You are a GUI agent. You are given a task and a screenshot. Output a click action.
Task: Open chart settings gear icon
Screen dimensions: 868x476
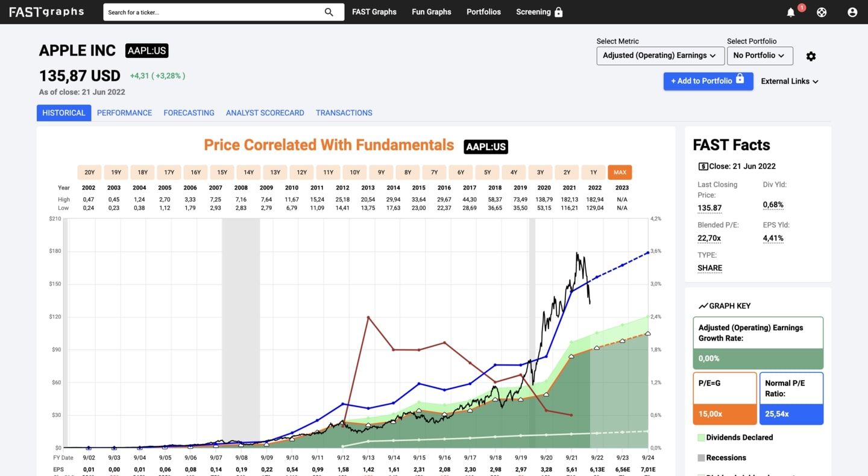811,56
